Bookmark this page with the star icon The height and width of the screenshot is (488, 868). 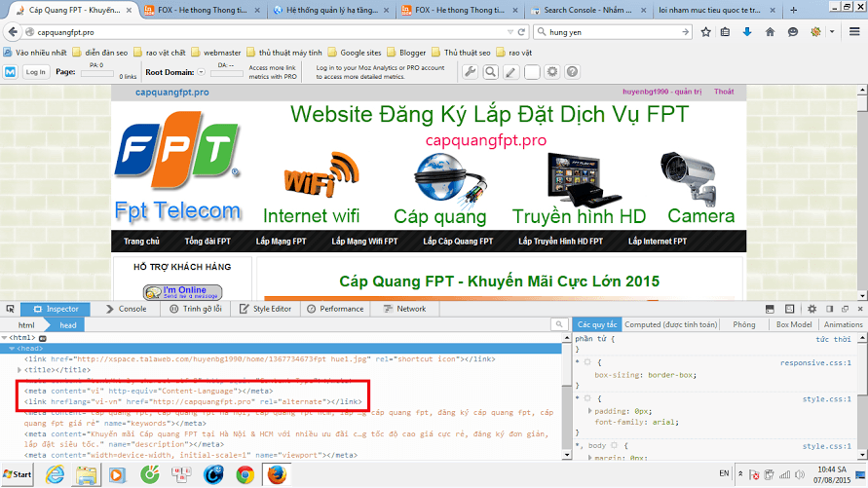(705, 32)
